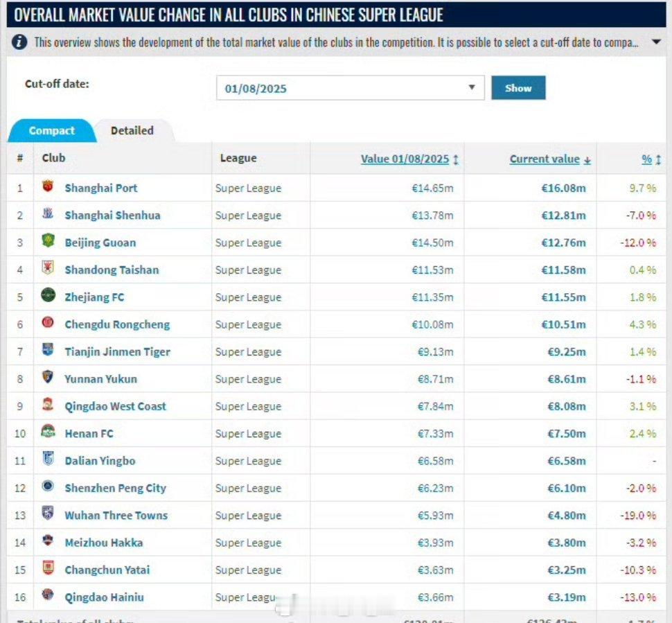Open the Shenzhen Peng City link

(x=115, y=489)
